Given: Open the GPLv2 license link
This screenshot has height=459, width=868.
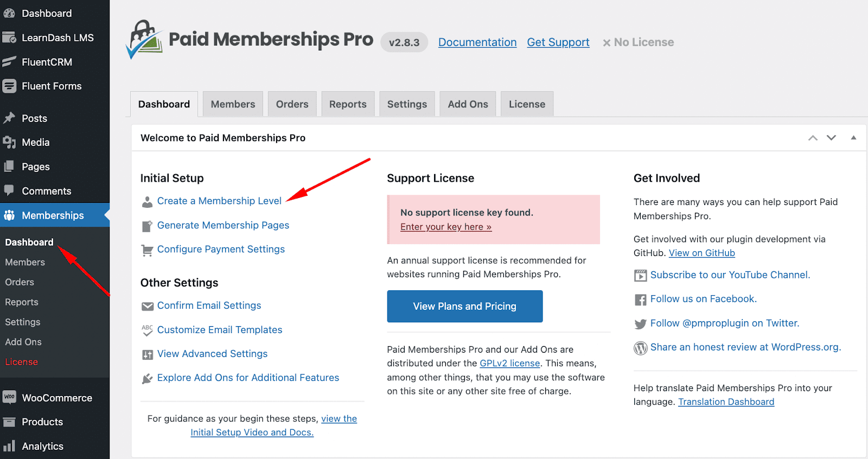Looking at the screenshot, I should 510,364.
